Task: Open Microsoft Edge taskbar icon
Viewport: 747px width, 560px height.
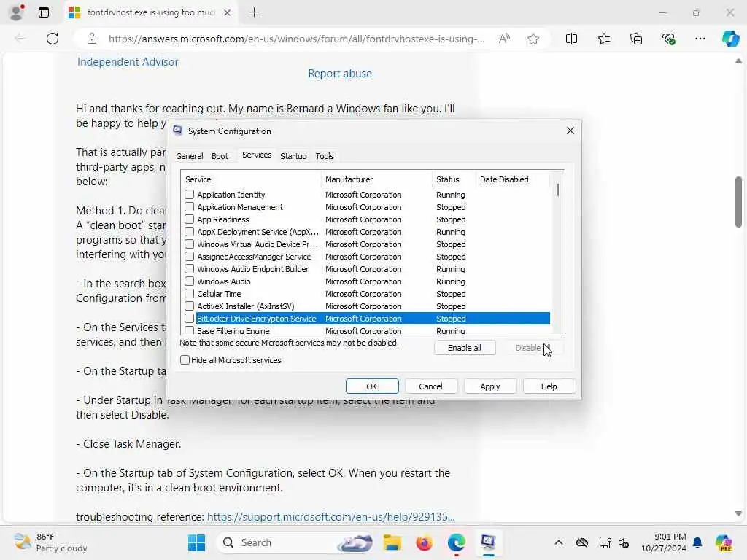Action: [457, 542]
